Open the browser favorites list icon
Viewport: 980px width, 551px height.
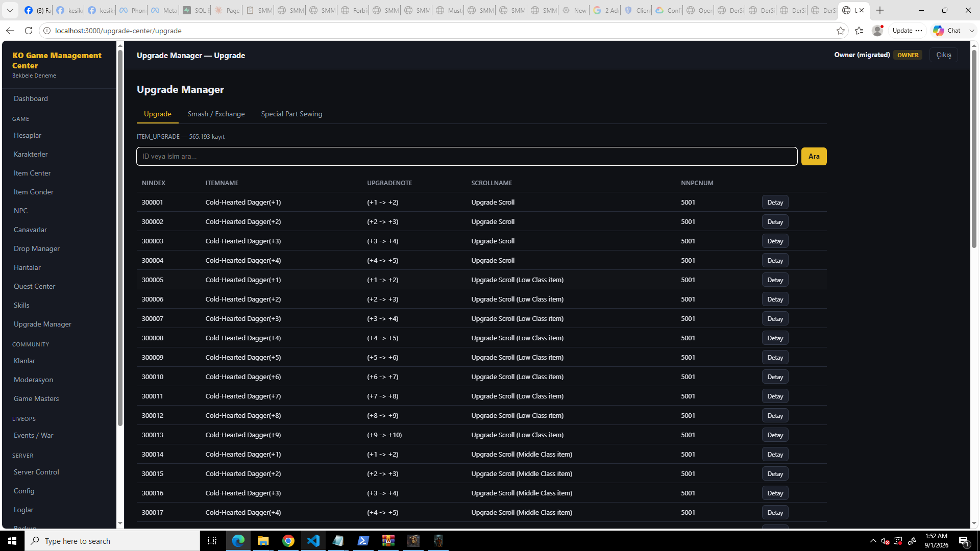tap(859, 31)
